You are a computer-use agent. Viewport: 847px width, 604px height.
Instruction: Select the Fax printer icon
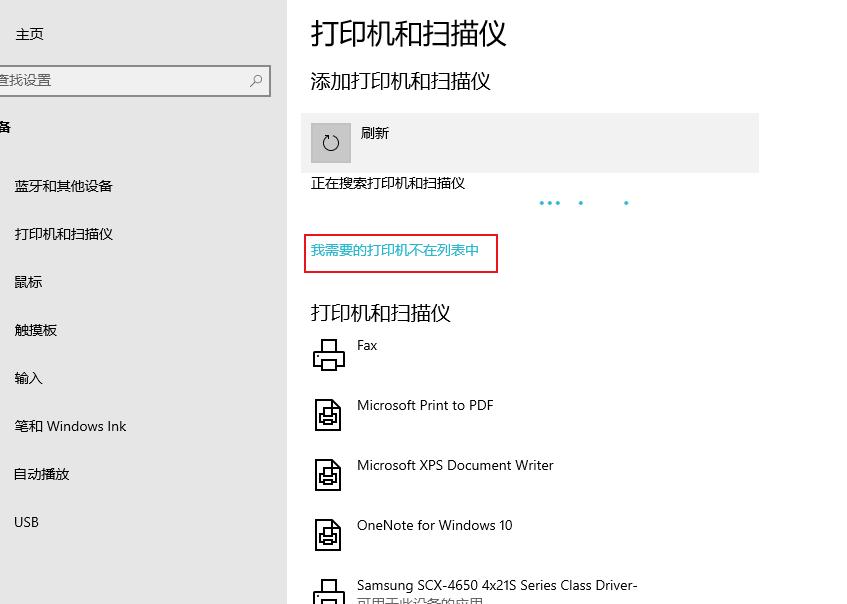coord(329,352)
